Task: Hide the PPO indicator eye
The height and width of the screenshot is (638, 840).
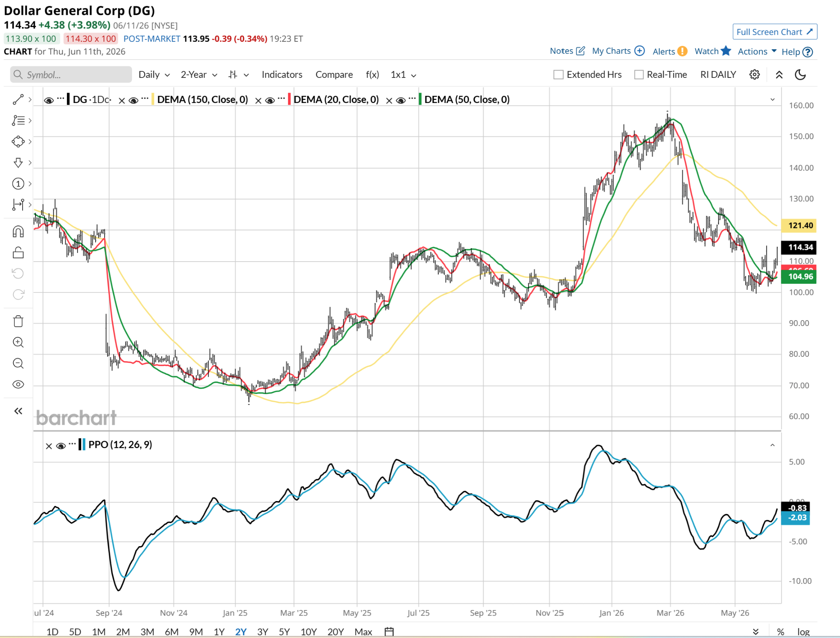Action: coord(61,446)
